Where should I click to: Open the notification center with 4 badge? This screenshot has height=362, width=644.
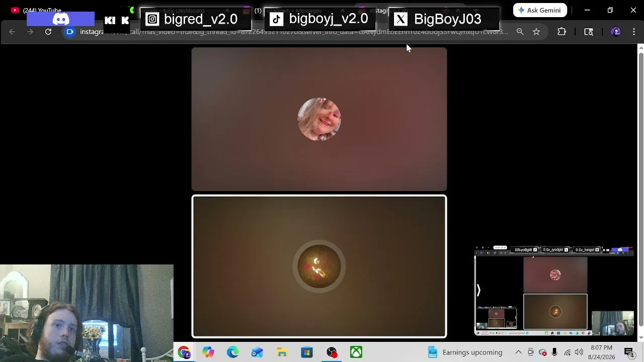pyautogui.click(x=629, y=352)
